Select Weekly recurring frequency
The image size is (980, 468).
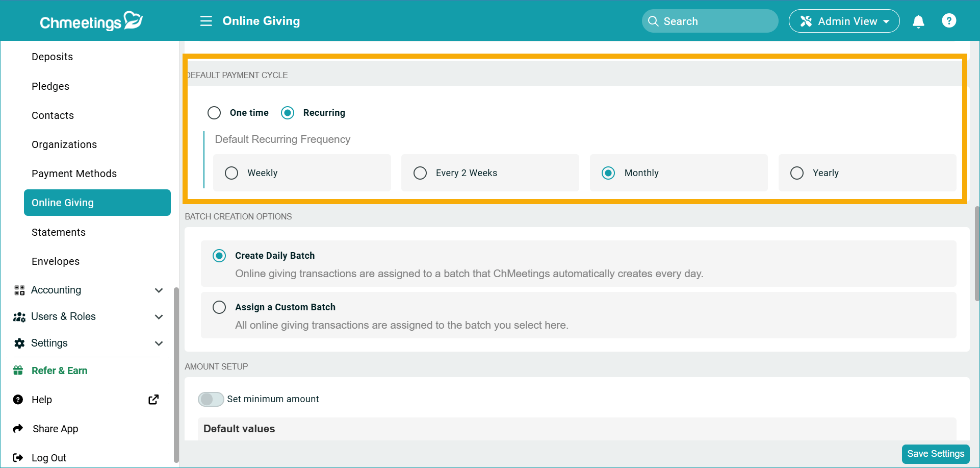231,173
